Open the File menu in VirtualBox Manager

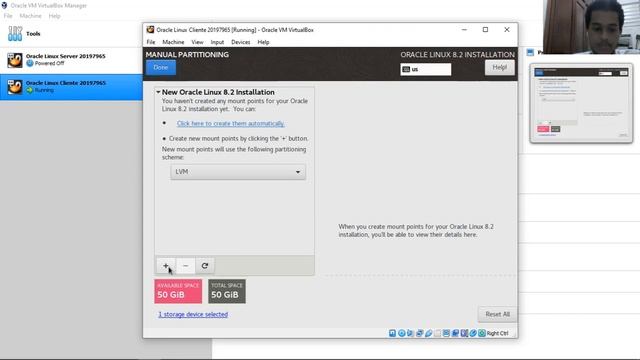click(8, 16)
